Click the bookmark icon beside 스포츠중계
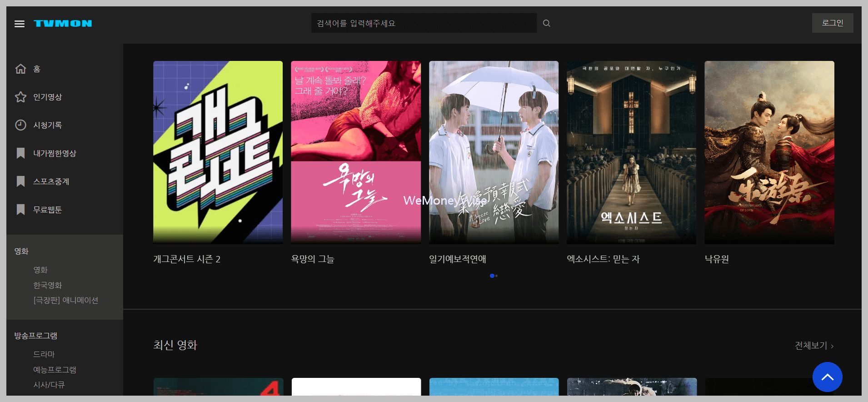 (20, 181)
